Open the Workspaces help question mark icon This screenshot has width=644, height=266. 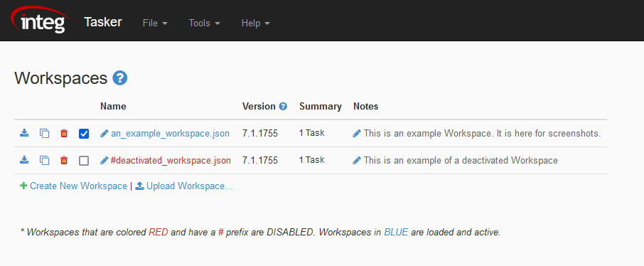point(120,78)
